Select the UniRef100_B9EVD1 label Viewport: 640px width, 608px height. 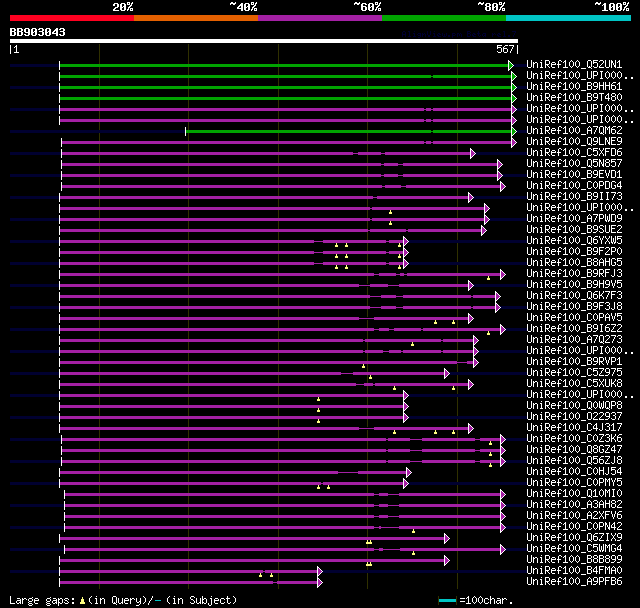coord(574,175)
